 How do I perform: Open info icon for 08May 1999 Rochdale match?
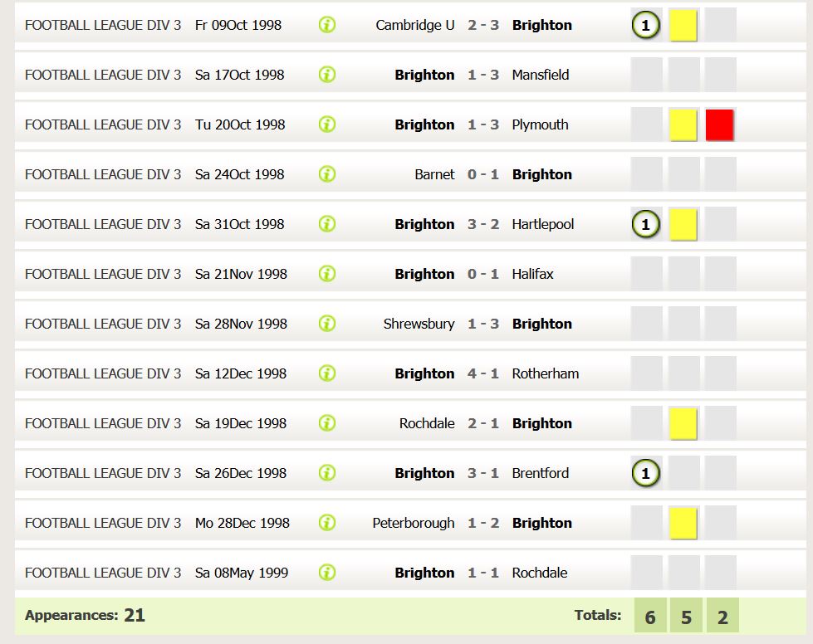(327, 572)
